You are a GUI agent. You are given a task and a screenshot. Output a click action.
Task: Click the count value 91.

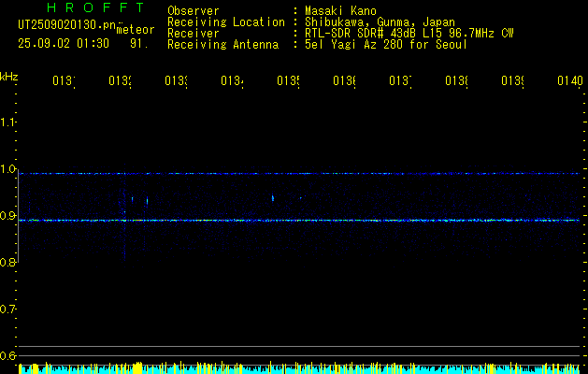click(x=139, y=44)
